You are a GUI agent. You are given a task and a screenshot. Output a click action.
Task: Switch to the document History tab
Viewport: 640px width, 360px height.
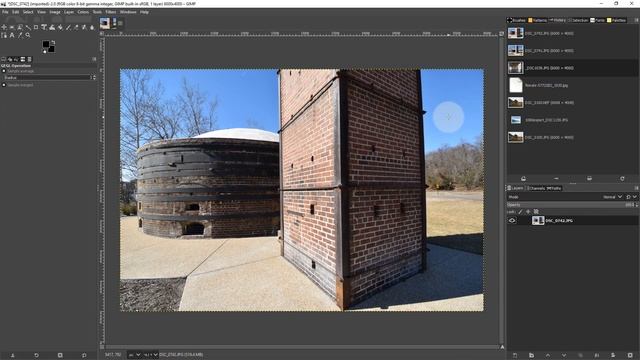click(x=558, y=20)
